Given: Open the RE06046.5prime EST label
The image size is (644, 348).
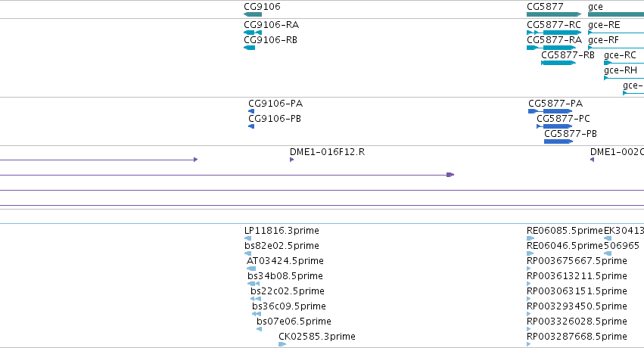Looking at the screenshot, I should [565, 246].
